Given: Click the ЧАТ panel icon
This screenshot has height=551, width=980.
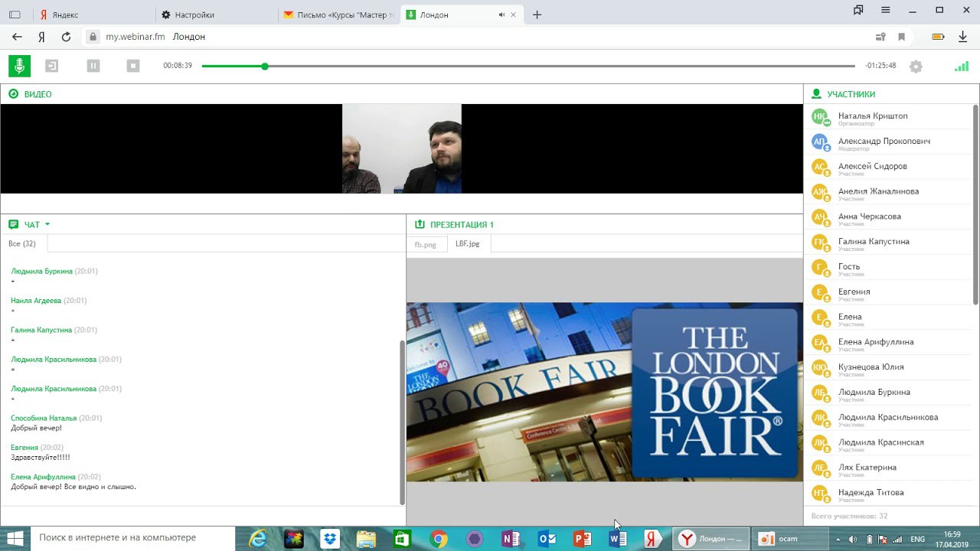Looking at the screenshot, I should click(x=13, y=224).
